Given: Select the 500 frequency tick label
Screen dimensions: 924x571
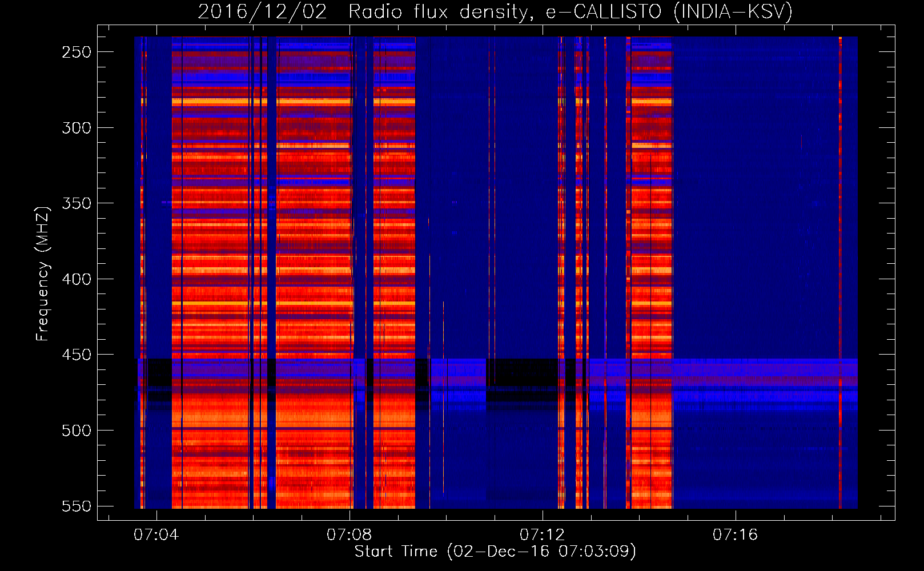Looking at the screenshot, I should tap(77, 431).
